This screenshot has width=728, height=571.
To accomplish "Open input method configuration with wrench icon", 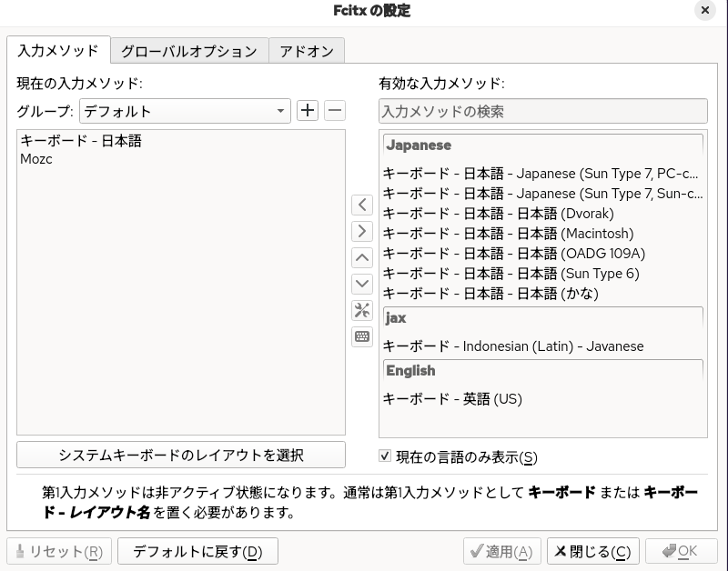I will pos(361,310).
